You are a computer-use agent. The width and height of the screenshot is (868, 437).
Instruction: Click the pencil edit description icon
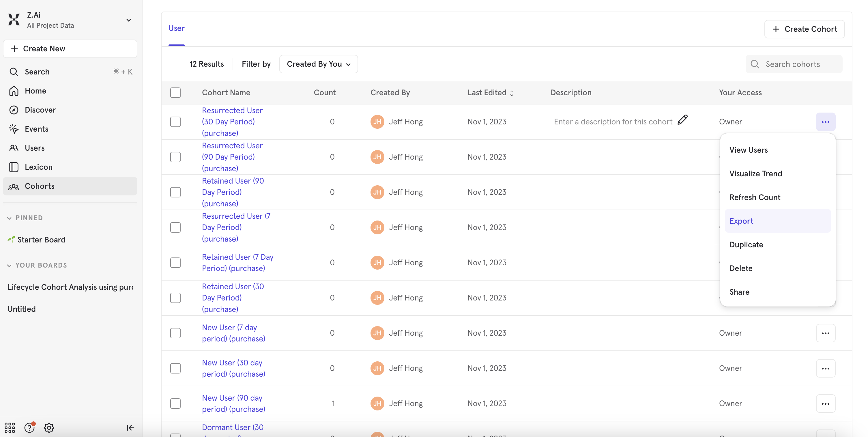tap(682, 119)
